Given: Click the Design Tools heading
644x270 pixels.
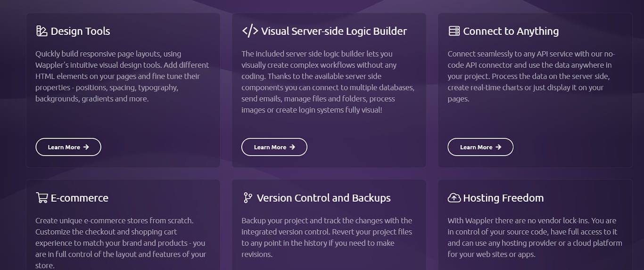Looking at the screenshot, I should click(x=80, y=31).
